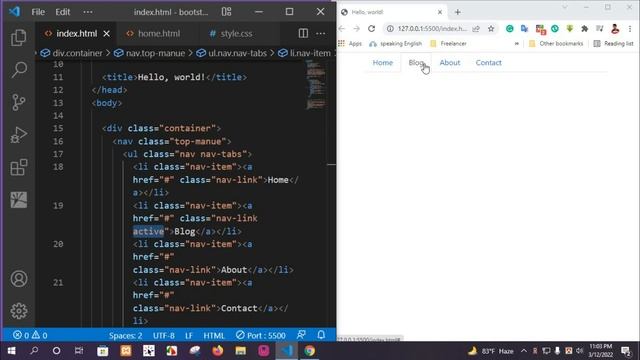Change end of line sequence LF
640x360 pixels.
click(189, 336)
